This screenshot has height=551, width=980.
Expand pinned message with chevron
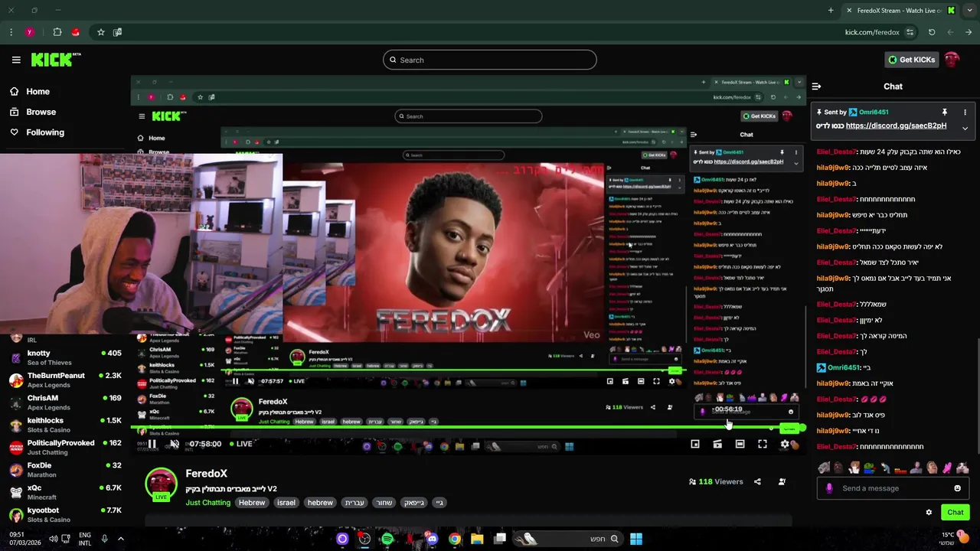pos(965,129)
